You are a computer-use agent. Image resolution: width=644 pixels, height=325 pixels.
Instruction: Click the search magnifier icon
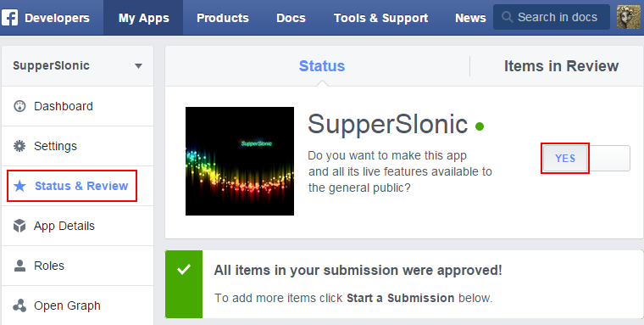[508, 17]
